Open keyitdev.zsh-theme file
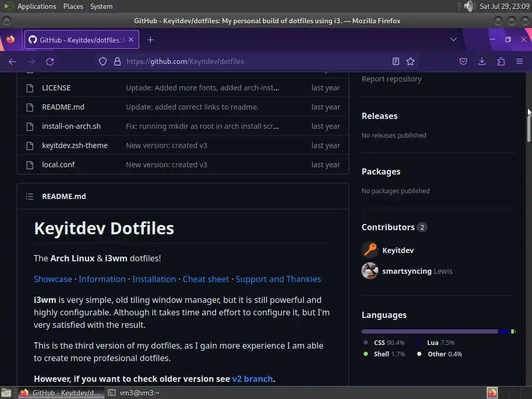532x399 pixels. (x=75, y=145)
